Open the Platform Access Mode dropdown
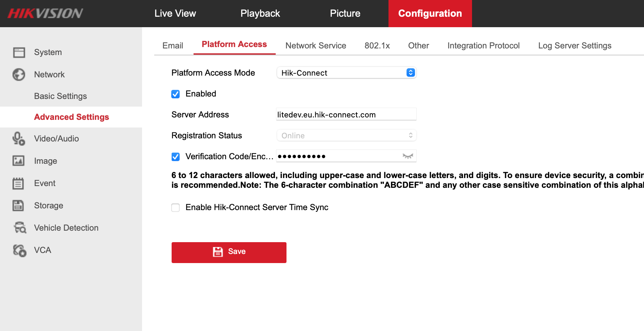This screenshot has height=331, width=644. 346,72
